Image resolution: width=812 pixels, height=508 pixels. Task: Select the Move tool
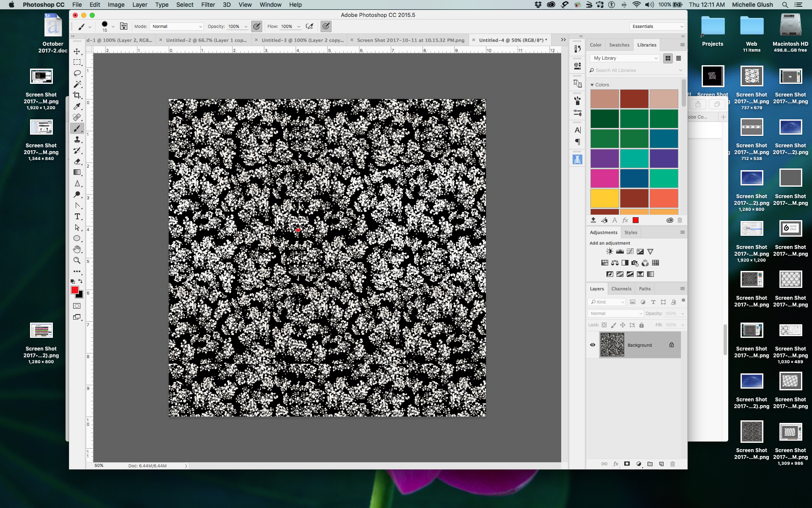pyautogui.click(x=77, y=51)
